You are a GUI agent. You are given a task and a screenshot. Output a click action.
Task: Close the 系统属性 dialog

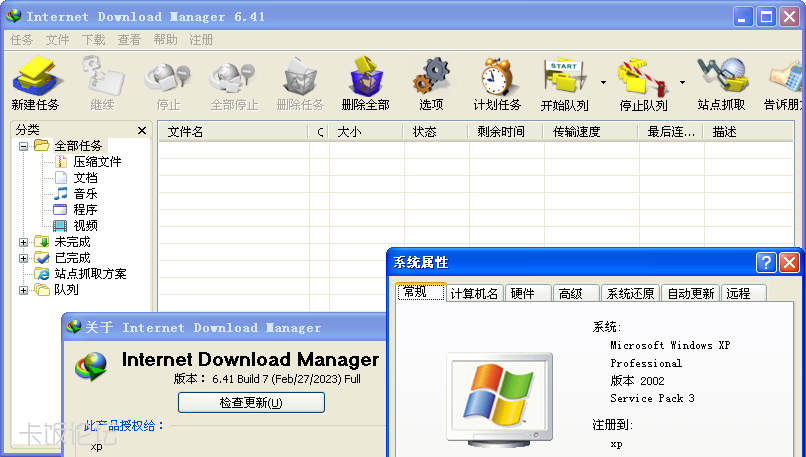[x=790, y=263]
